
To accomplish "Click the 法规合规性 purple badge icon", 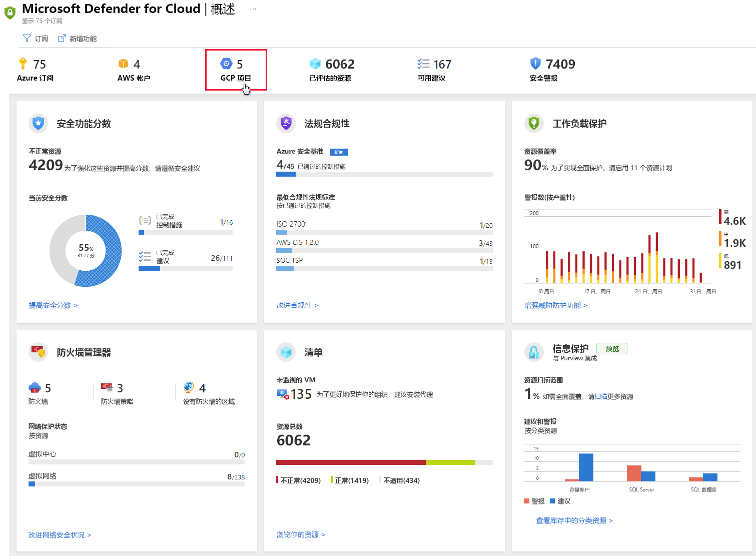I will click(x=286, y=123).
